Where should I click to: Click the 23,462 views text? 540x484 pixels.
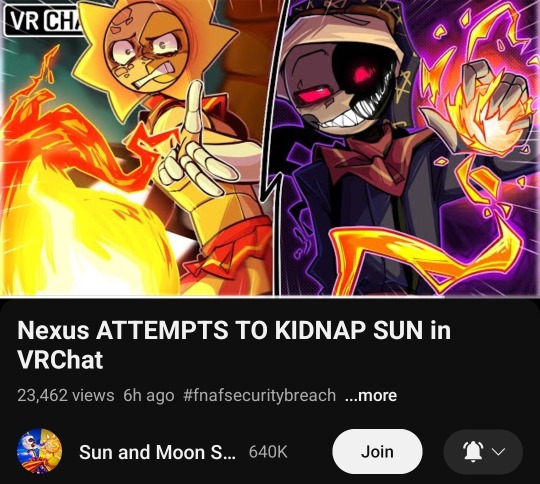pyautogui.click(x=66, y=395)
